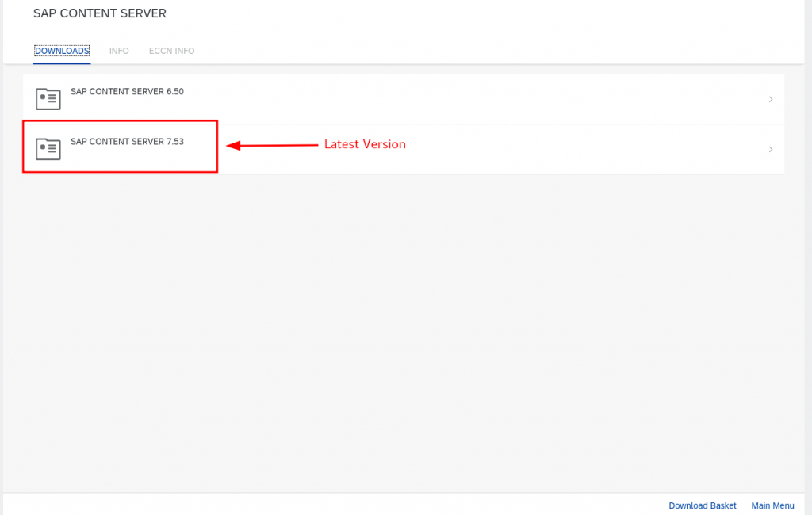Open the Download Basket link
The image size is (812, 515).
702,505
